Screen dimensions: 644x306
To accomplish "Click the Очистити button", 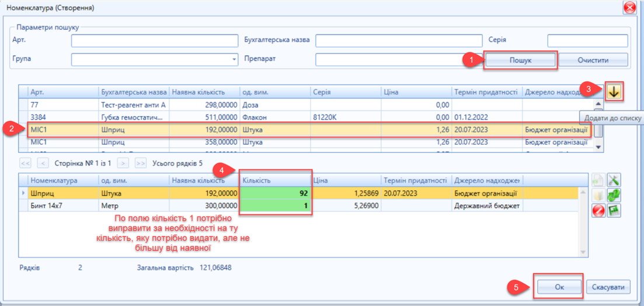I will tap(593, 60).
